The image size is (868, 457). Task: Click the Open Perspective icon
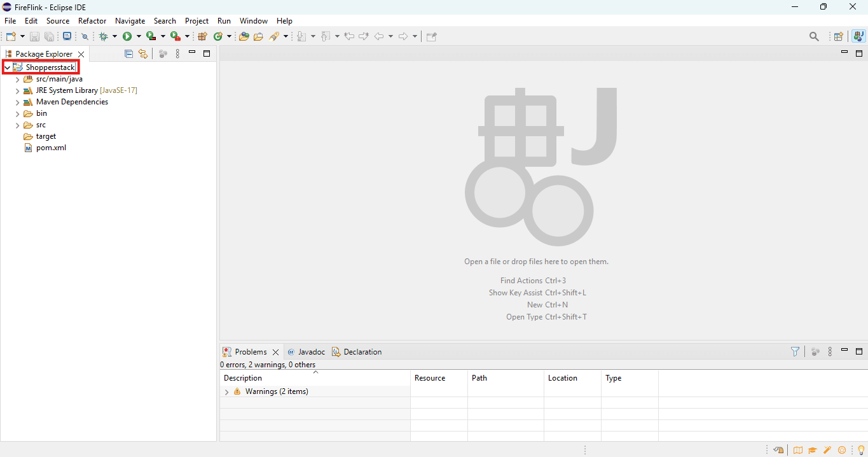tap(839, 36)
